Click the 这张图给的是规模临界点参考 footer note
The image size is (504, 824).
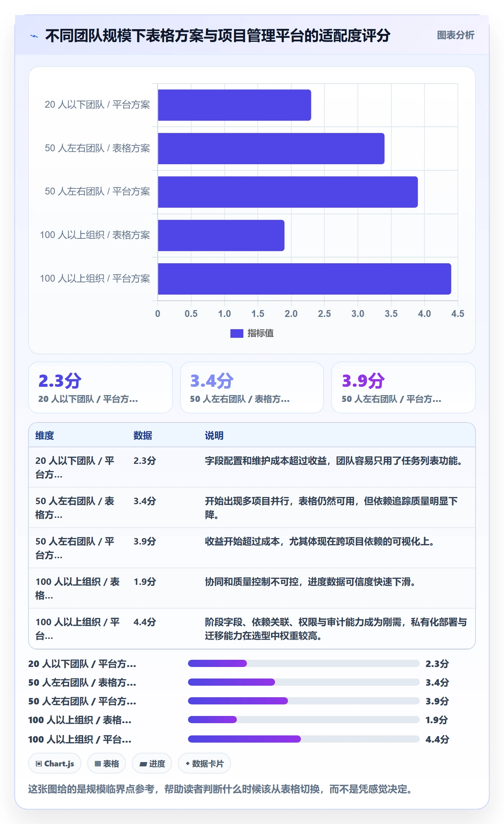pos(220,789)
